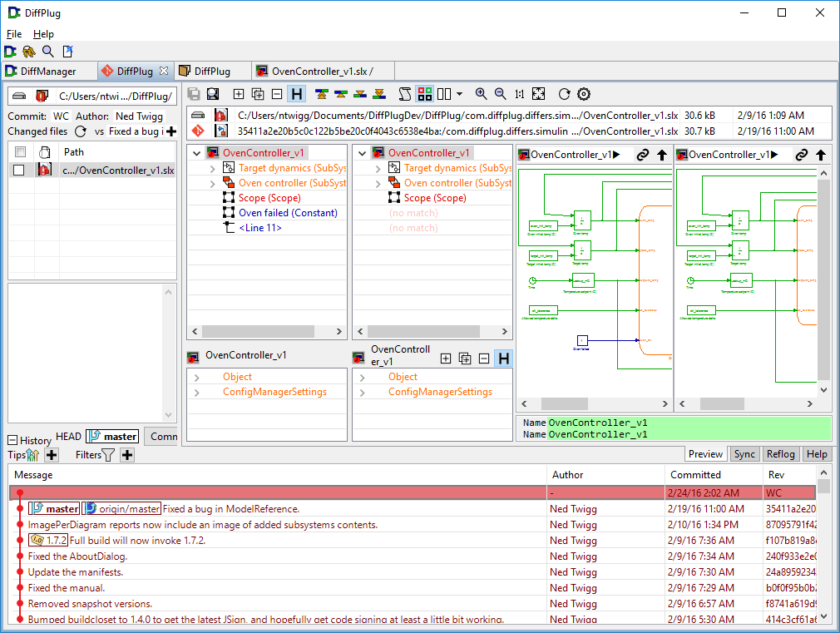
Task: Click the zoom out magnifier icon
Action: tap(500, 94)
